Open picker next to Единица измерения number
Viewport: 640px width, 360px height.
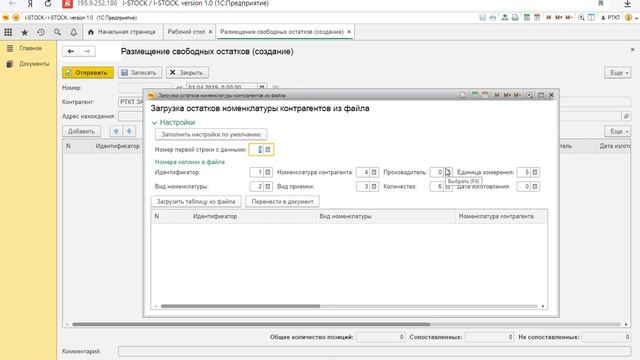535,173
